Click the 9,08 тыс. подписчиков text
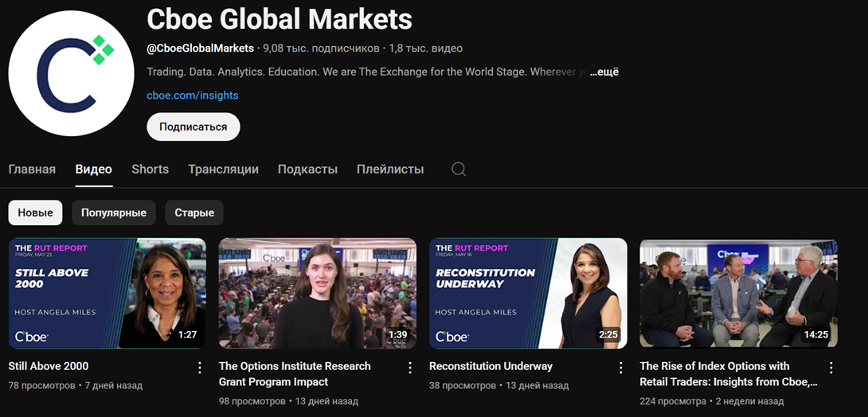 point(321,48)
